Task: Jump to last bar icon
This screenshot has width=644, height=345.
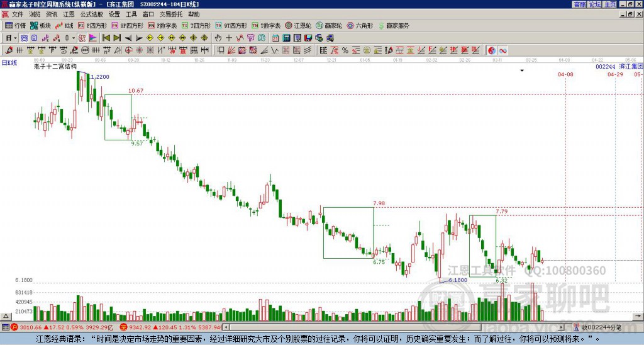Action: coord(116,38)
